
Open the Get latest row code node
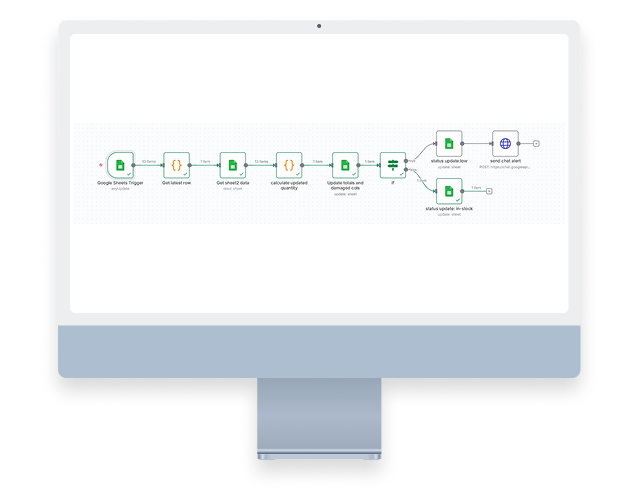pos(176,165)
